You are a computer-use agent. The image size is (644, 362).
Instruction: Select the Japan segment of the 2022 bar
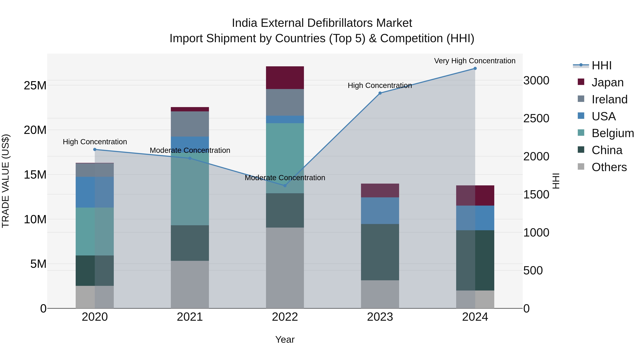click(285, 78)
